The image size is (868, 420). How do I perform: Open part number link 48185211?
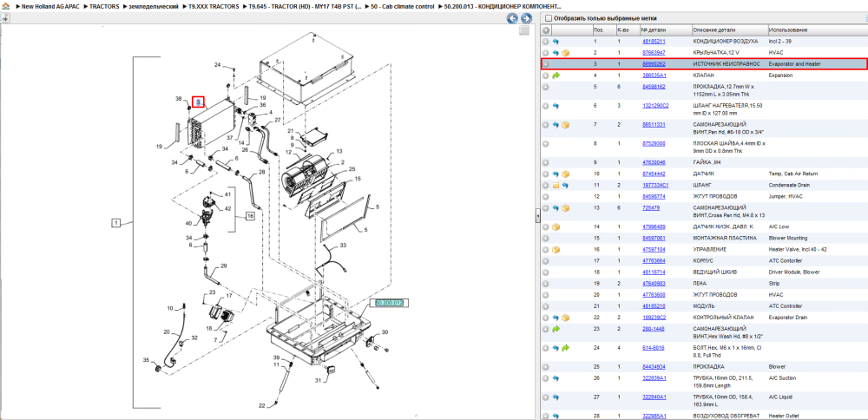point(654,42)
